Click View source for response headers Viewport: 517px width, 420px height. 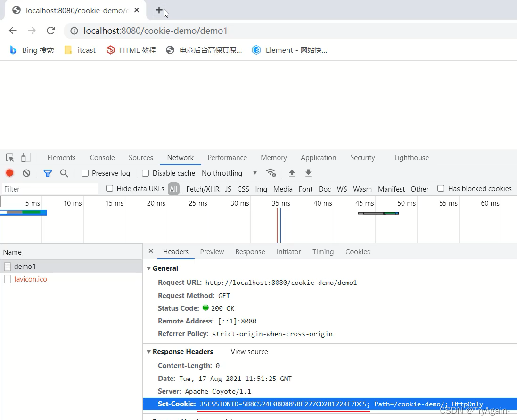[249, 351]
